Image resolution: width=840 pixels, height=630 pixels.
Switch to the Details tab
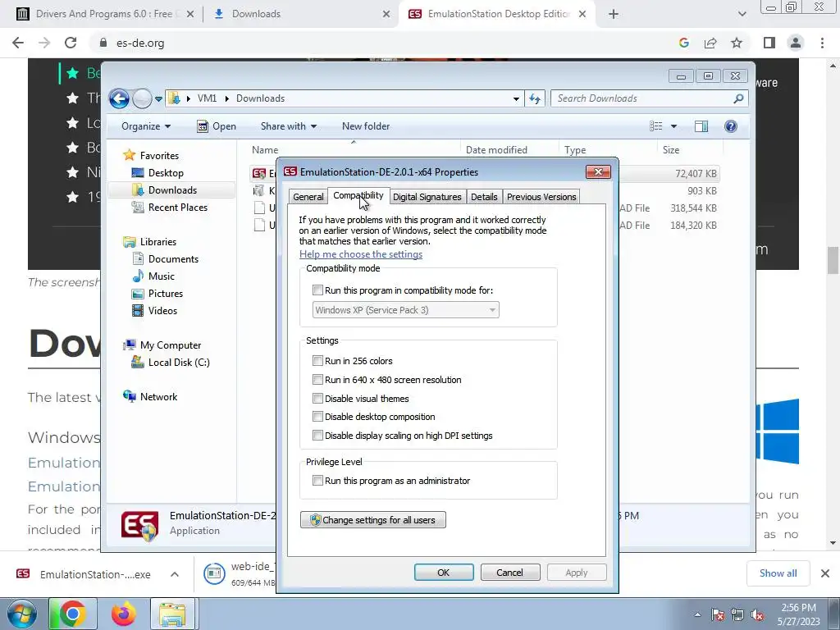(484, 197)
